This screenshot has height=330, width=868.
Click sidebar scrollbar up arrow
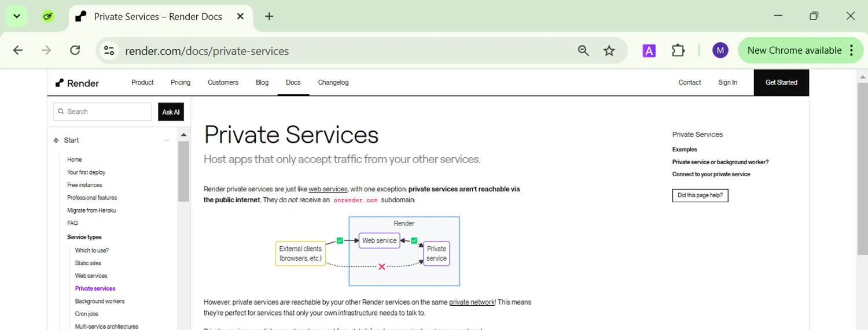pos(183,135)
